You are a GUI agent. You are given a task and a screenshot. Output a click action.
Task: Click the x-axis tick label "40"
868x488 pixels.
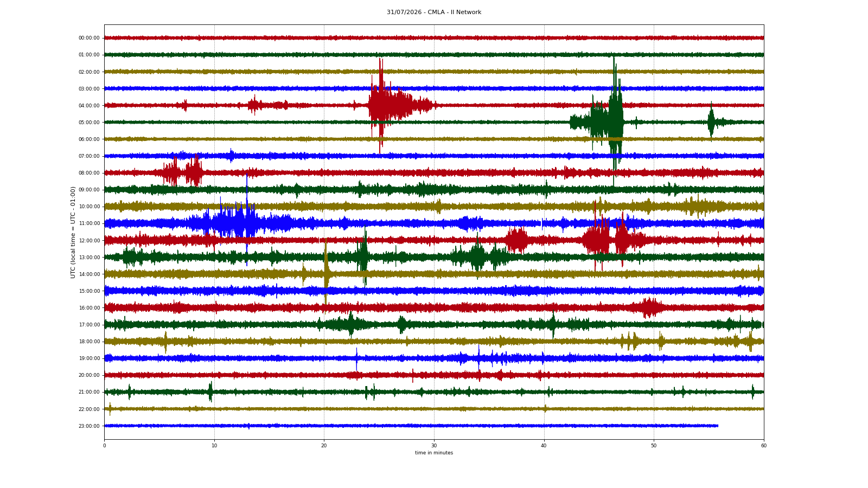click(544, 446)
